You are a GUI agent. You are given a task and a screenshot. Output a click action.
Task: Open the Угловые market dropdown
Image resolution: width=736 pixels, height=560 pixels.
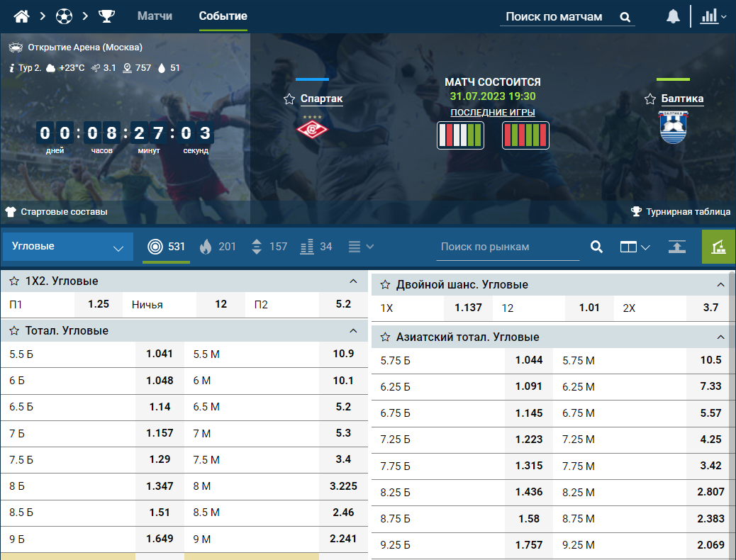pos(68,247)
